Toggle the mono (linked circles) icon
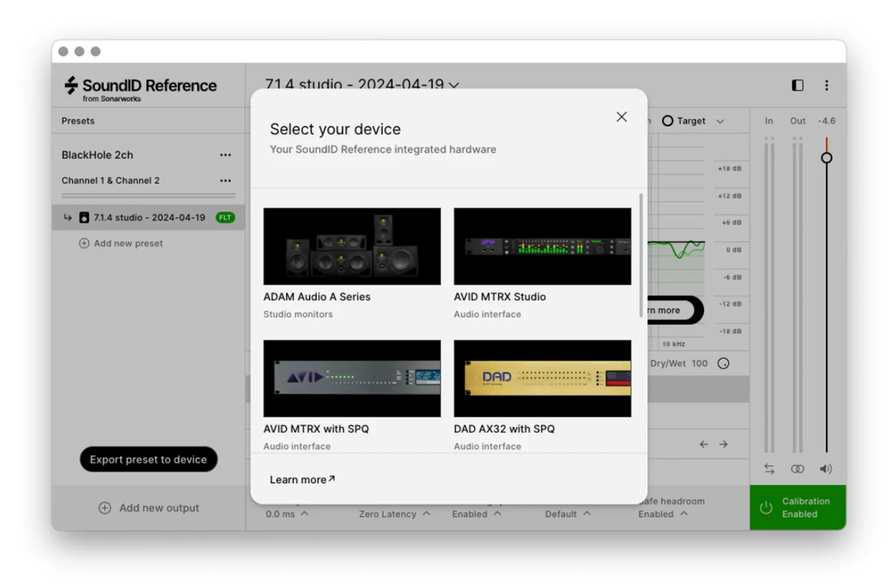896x588 pixels. pyautogui.click(x=797, y=469)
